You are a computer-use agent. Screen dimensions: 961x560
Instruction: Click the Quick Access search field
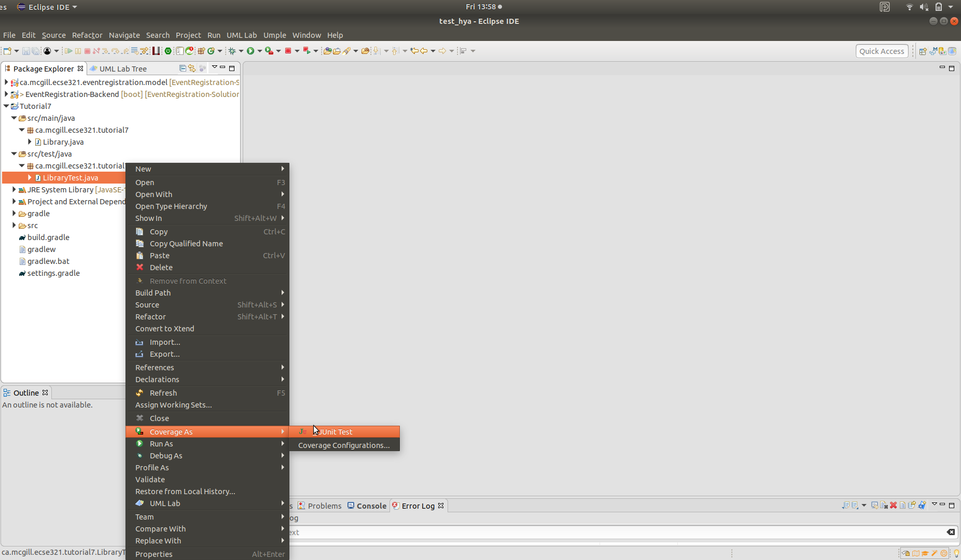coord(881,51)
